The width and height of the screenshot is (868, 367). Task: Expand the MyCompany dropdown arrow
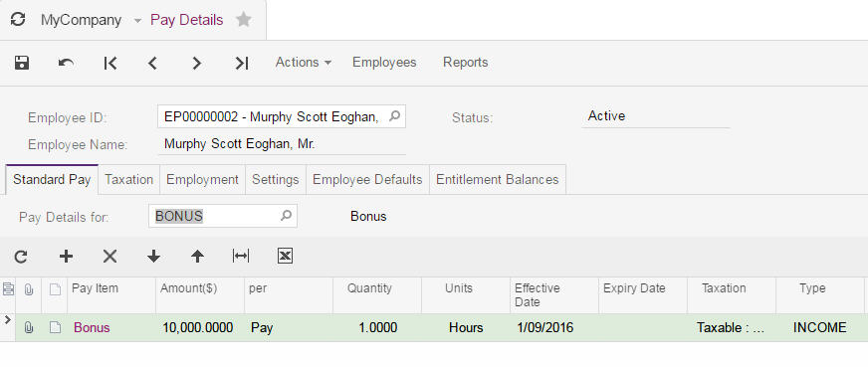pos(137,21)
